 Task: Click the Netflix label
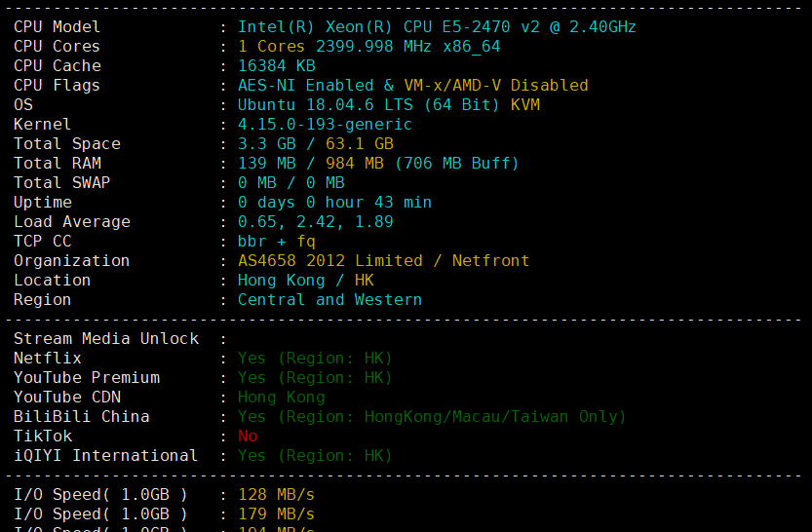click(48, 359)
